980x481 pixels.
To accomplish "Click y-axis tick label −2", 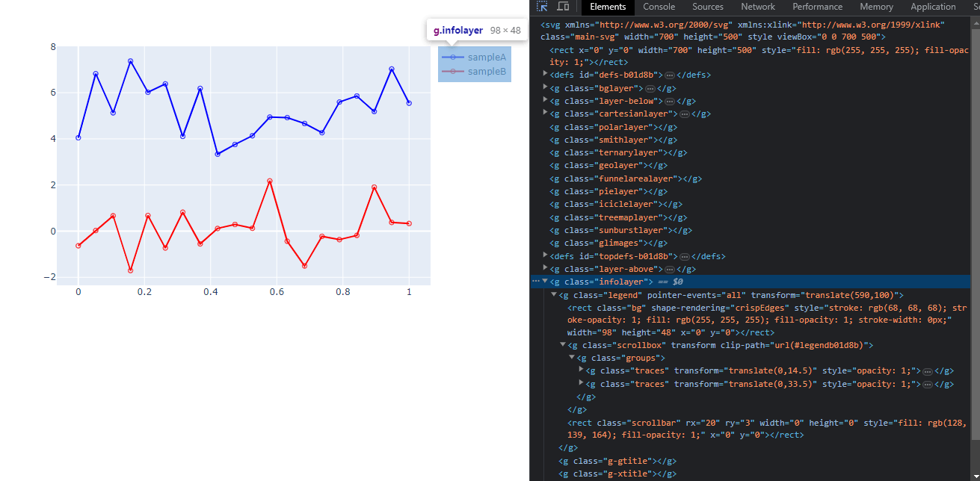I will (x=51, y=277).
